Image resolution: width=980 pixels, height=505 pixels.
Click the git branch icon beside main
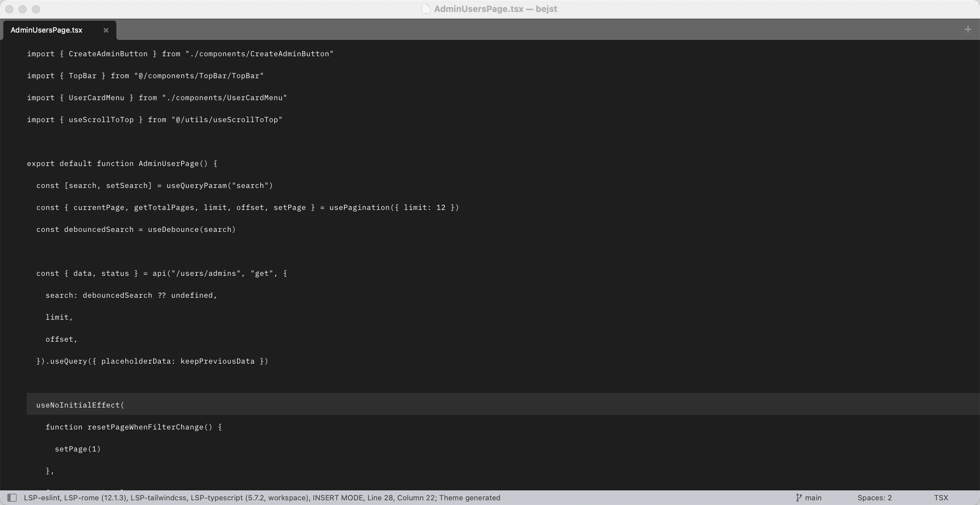(x=799, y=498)
